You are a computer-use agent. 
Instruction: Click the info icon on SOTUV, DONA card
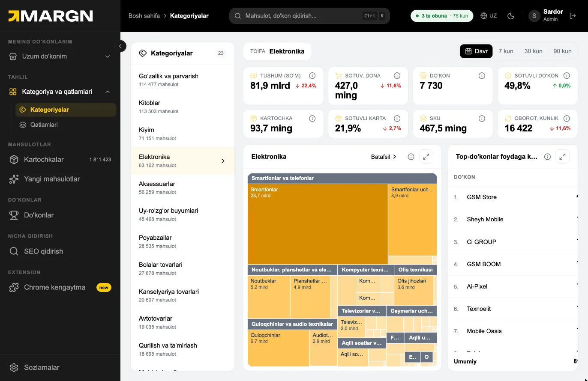coord(397,75)
